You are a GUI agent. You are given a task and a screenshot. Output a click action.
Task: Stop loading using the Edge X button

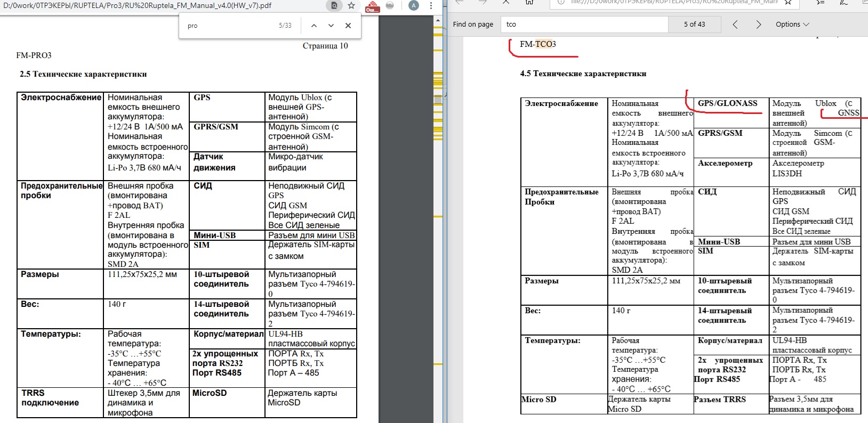(x=506, y=2)
